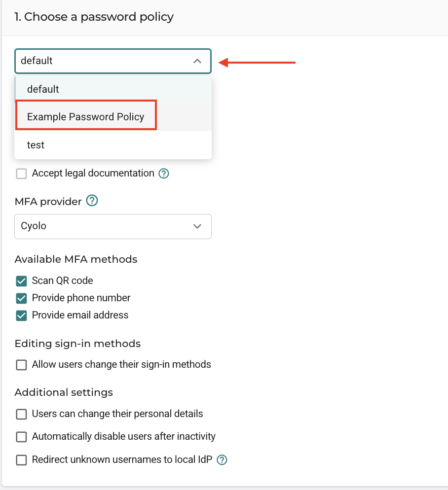
Task: Enable Accept legal documentation checkbox
Action: 21,174
